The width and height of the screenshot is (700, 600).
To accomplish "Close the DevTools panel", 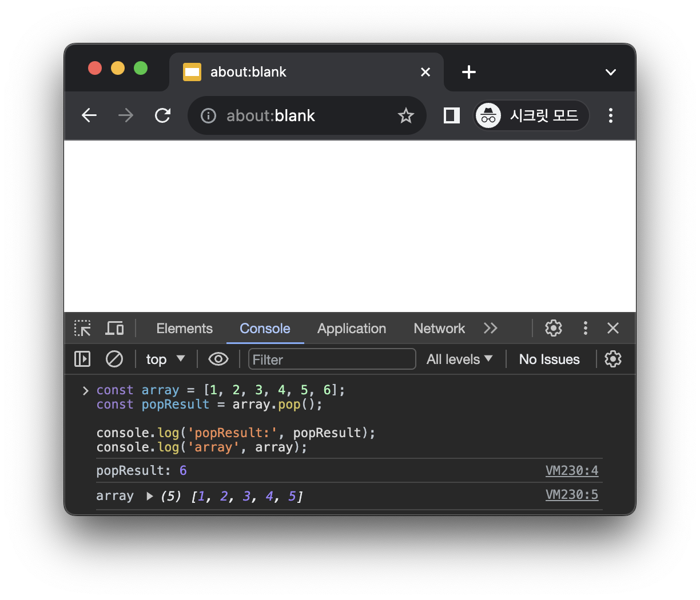I will (613, 328).
